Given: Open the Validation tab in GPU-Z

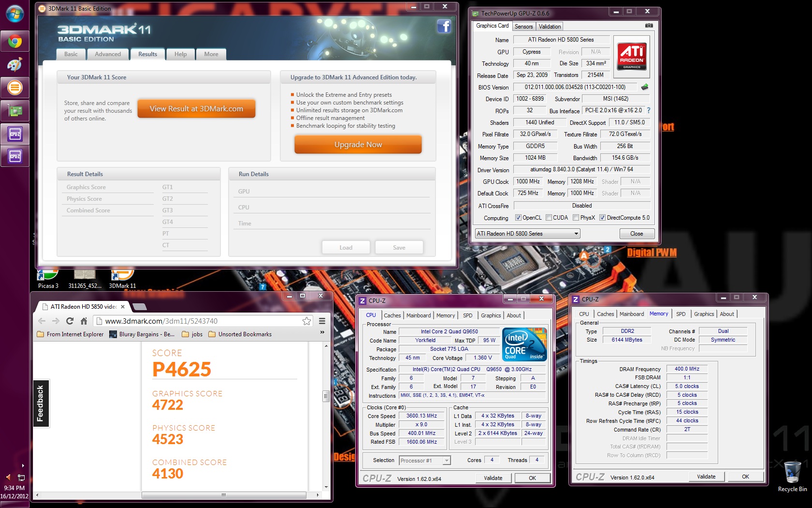Looking at the screenshot, I should coord(550,27).
